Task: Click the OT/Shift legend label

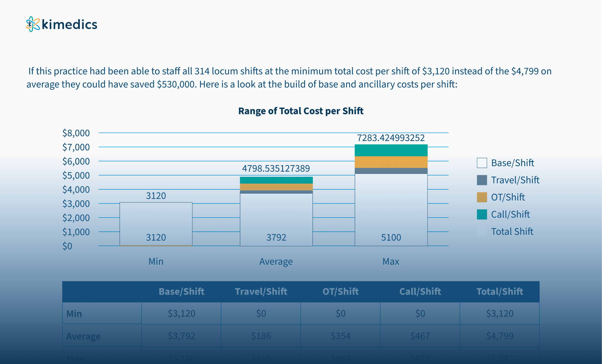Action: point(508,197)
